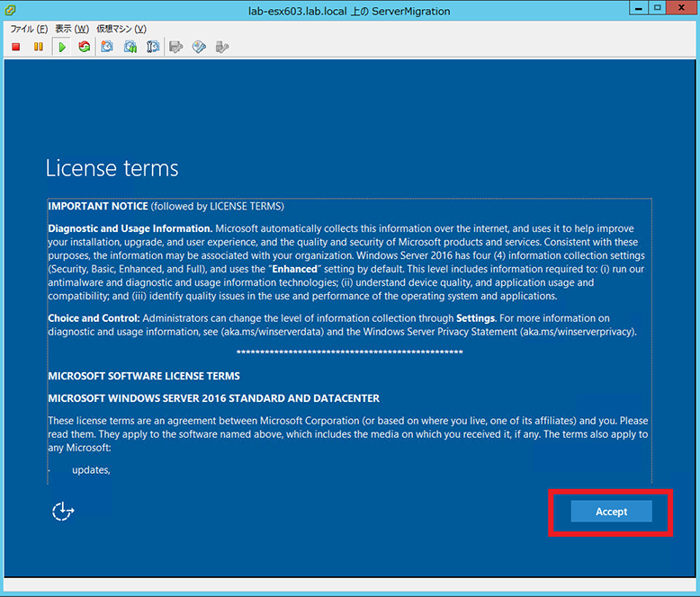This screenshot has height=597, width=700.
Task: Click the 'License terms' page title
Action: [112, 168]
